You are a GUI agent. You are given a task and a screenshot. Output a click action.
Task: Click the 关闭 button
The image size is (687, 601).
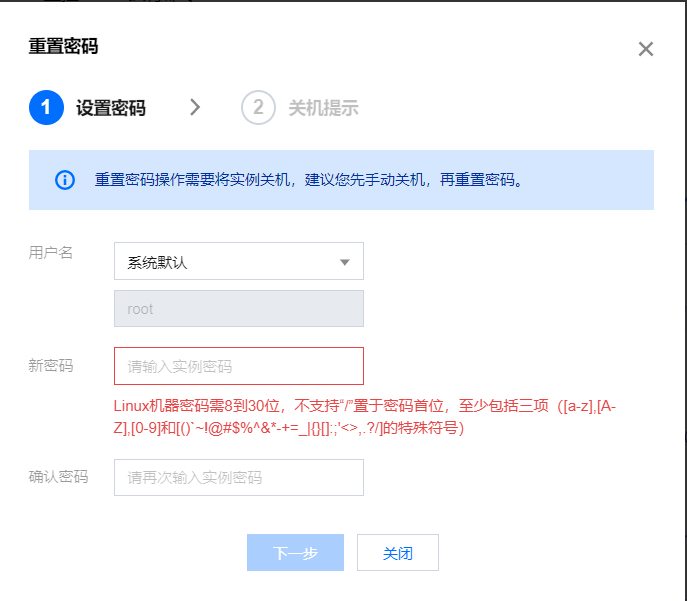398,553
